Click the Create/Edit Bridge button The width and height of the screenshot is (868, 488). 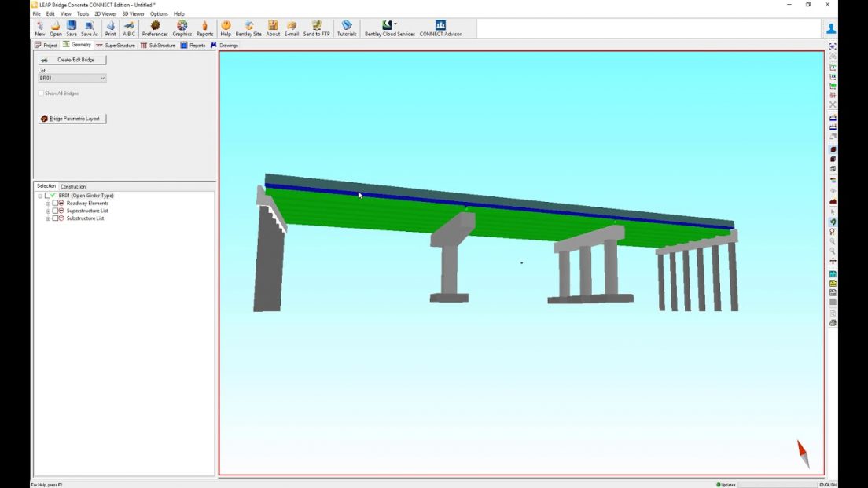(x=72, y=60)
